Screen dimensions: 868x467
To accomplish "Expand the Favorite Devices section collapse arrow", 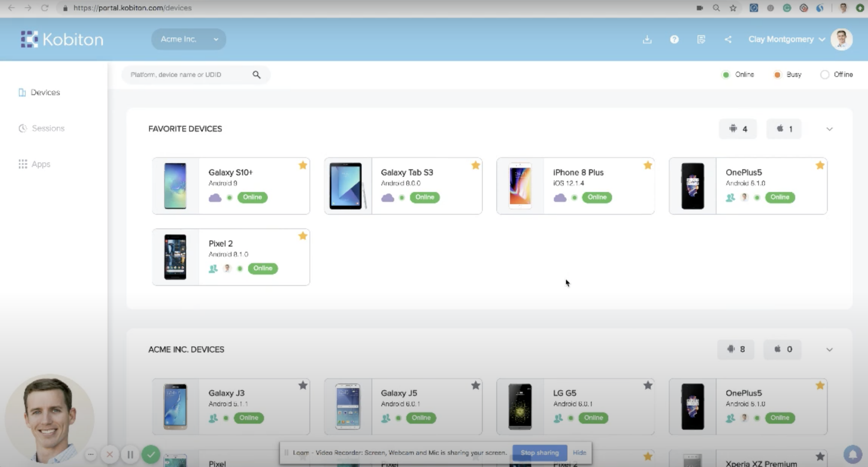I will pos(829,129).
